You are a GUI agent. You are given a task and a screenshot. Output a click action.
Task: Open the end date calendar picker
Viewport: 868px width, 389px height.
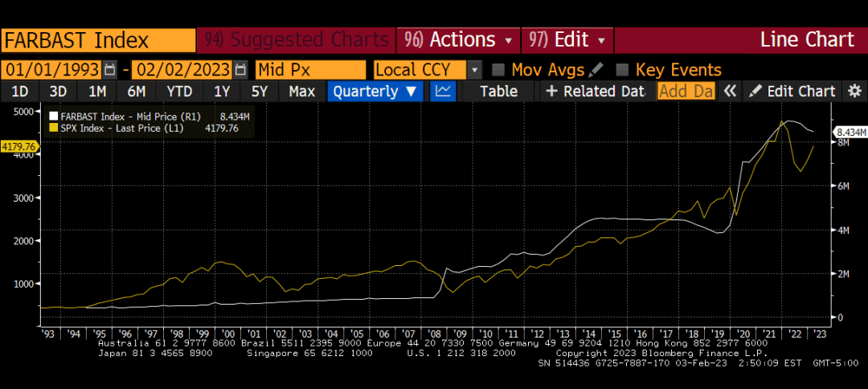240,70
